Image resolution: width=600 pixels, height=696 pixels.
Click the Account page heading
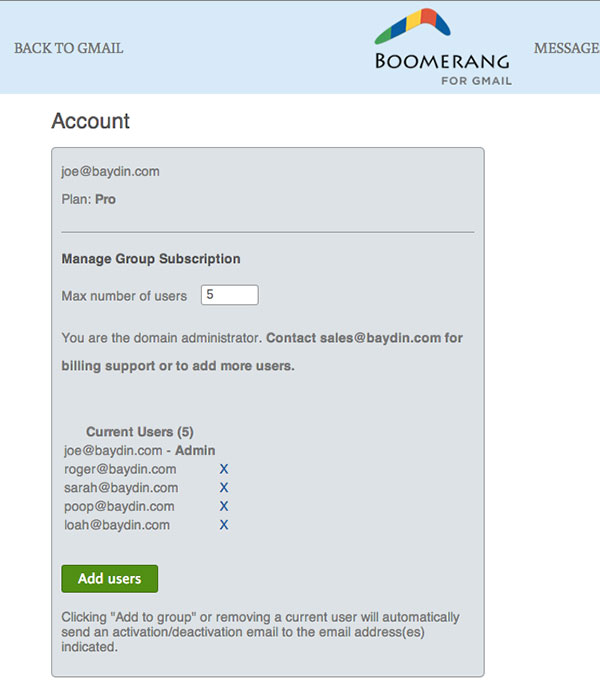[91, 121]
